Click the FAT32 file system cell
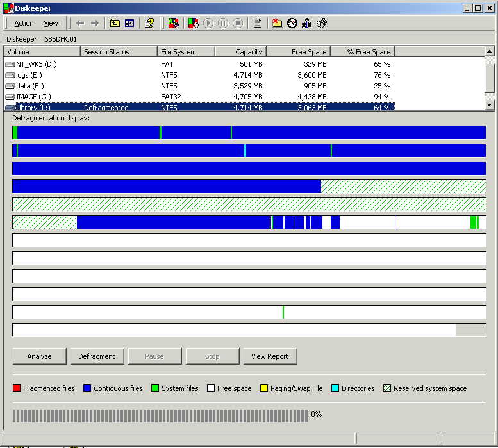 coord(171,97)
